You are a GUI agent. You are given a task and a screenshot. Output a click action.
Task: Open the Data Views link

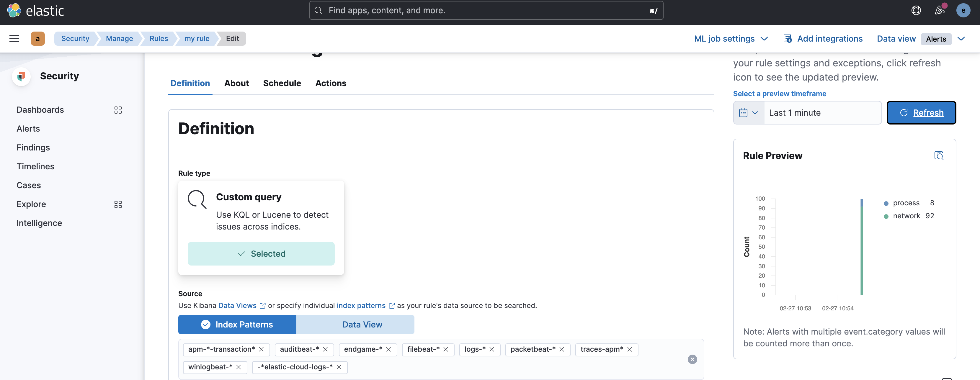point(237,305)
